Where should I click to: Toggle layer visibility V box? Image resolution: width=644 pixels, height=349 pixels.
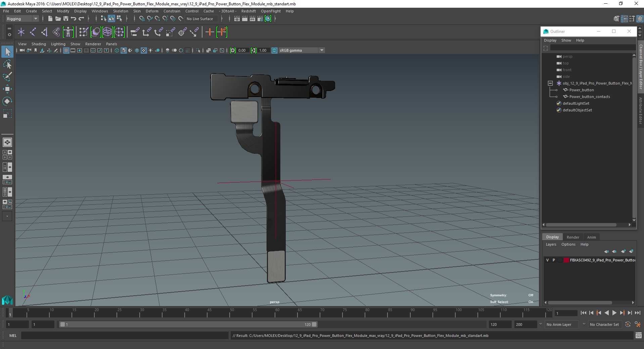[548, 260]
